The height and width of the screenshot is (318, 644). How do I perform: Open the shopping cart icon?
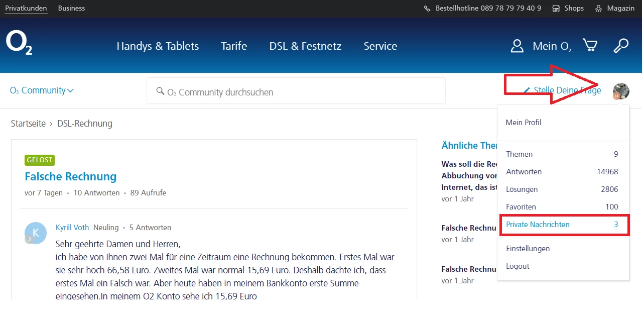[590, 46]
